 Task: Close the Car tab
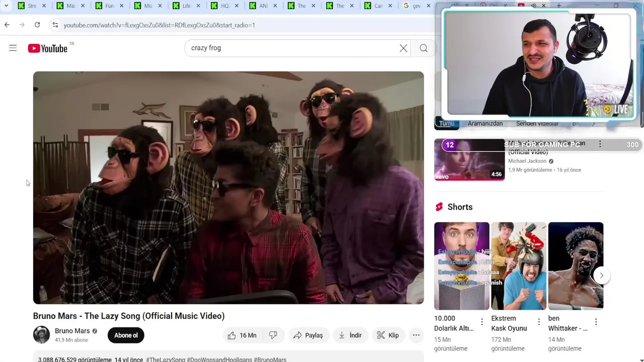click(x=390, y=6)
